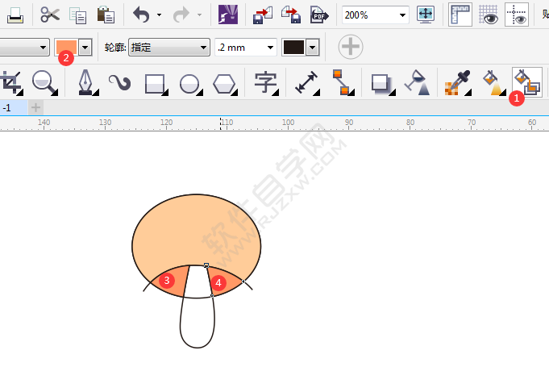Open the outline width .2 mm dropdown
The image size is (549, 392).
coord(270,48)
